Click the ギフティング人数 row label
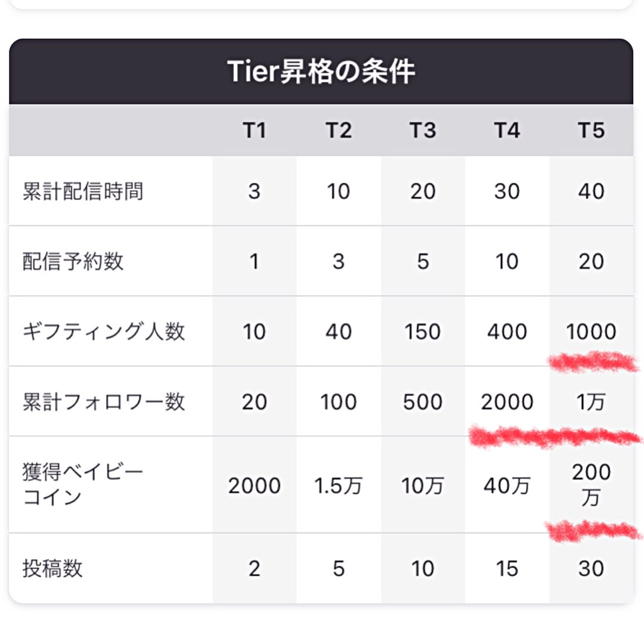 click(104, 332)
